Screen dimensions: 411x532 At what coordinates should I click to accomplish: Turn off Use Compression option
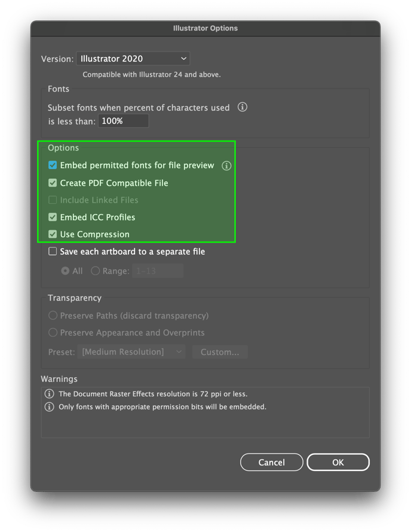(x=53, y=234)
